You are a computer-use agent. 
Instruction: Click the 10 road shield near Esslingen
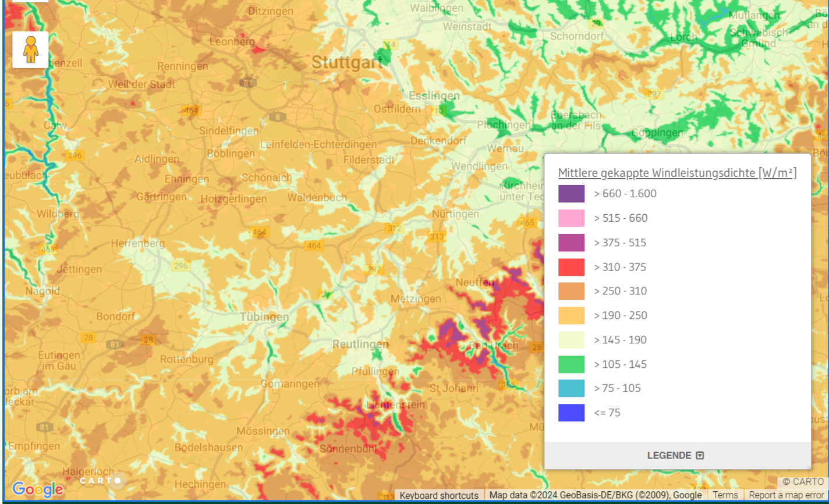tap(438, 111)
